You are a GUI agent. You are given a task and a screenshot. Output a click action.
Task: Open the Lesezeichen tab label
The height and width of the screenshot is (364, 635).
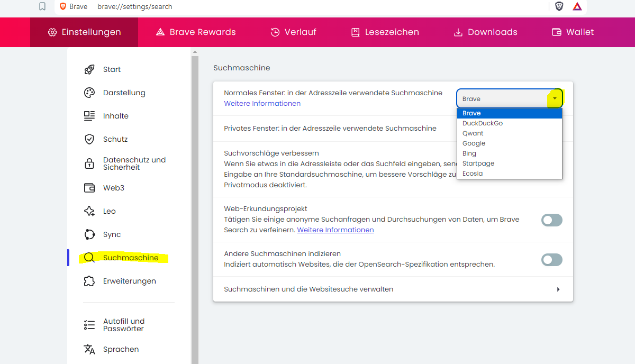tap(392, 32)
